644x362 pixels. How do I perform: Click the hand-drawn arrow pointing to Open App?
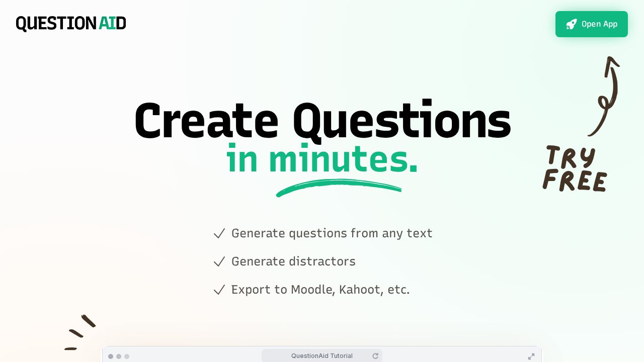[604, 96]
